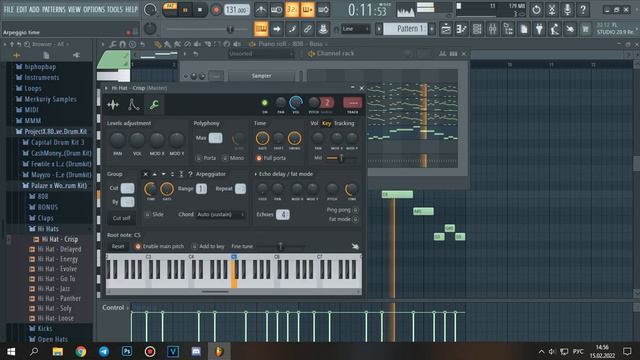Screen dimensions: 640x360
Task: Open the envelope instrument settings tab
Action: point(133,104)
